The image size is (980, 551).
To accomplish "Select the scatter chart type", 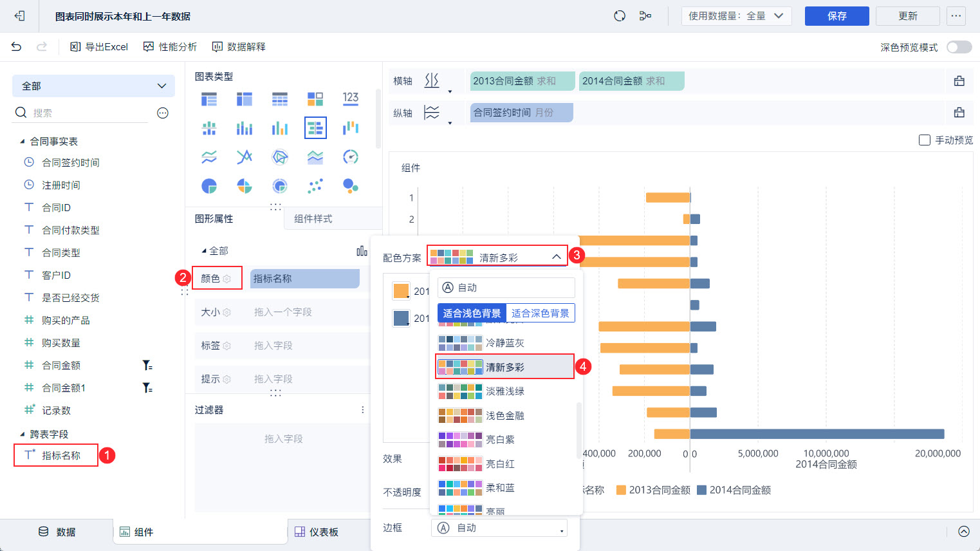I will point(315,186).
